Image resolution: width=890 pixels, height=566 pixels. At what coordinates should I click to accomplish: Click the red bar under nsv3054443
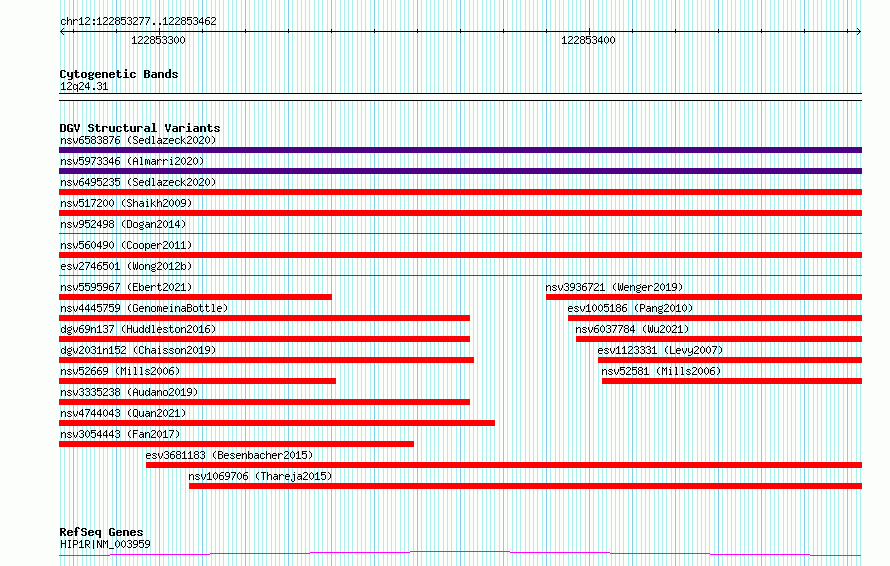(236, 444)
